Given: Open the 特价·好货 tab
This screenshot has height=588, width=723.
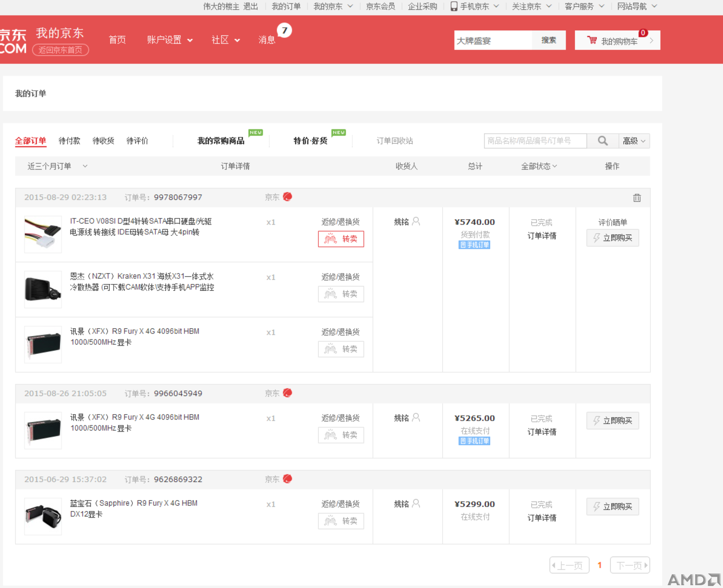Looking at the screenshot, I should 310,141.
